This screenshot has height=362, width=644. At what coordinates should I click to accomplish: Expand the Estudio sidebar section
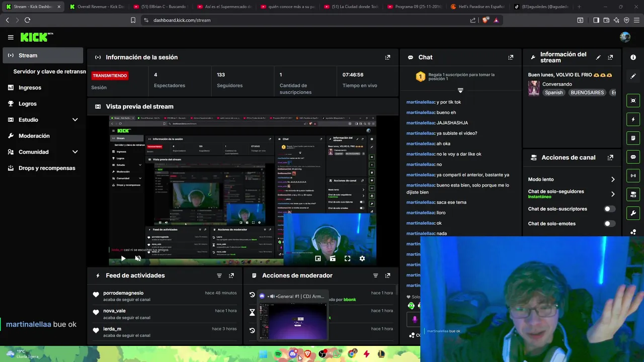coord(75,120)
